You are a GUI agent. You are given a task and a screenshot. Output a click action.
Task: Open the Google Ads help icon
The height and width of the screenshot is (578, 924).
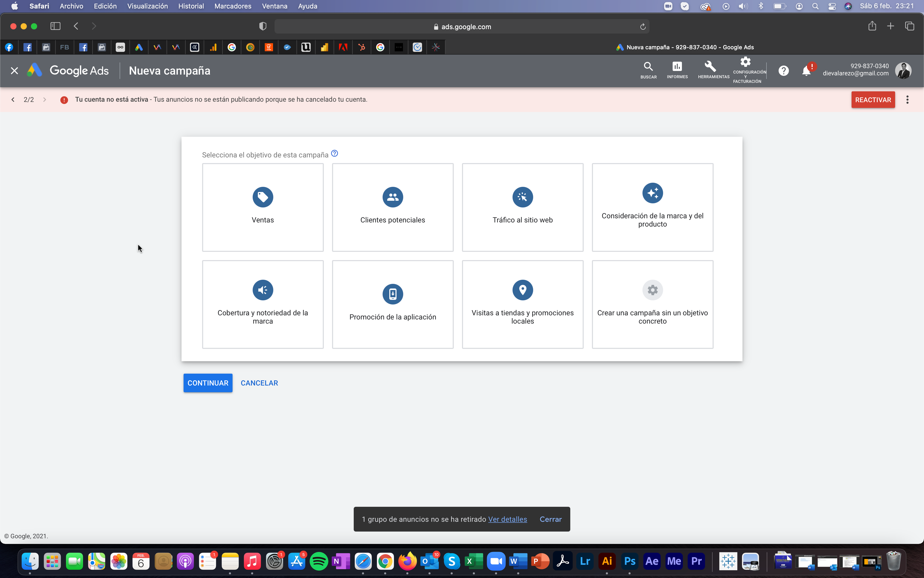point(783,71)
